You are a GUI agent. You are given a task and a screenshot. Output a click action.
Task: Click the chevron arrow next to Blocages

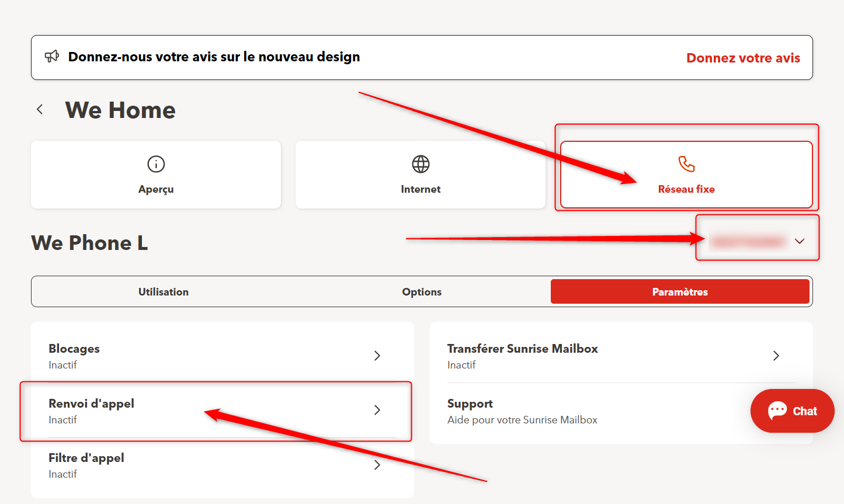tap(377, 356)
